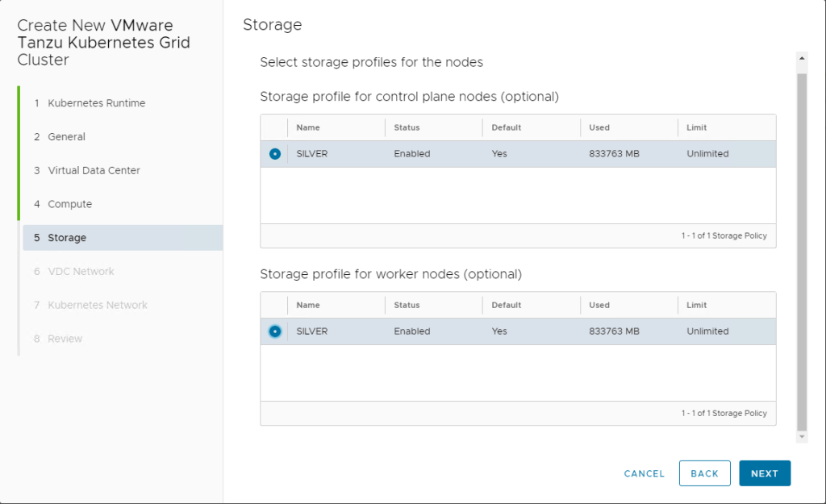Viewport: 826px width, 504px height.
Task: Click 833763 MB in worker nodes table
Action: 614,331
